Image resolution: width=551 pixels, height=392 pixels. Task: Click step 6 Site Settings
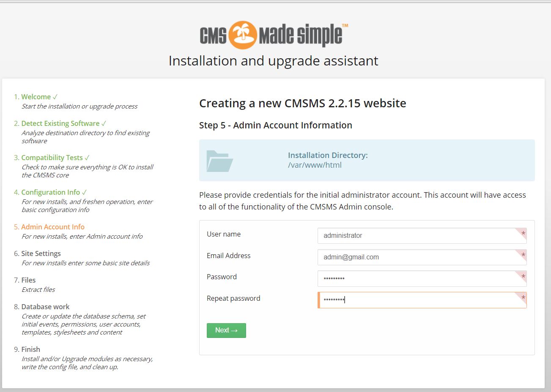(41, 253)
